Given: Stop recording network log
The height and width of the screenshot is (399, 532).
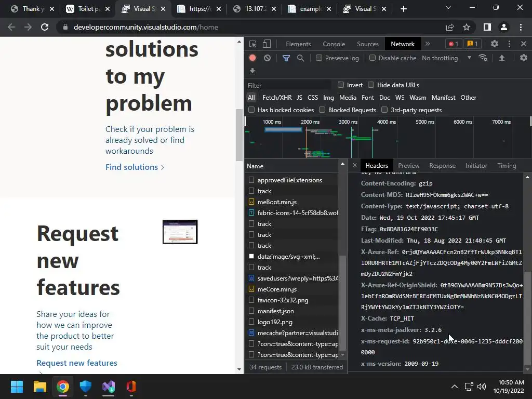Looking at the screenshot, I should (252, 58).
